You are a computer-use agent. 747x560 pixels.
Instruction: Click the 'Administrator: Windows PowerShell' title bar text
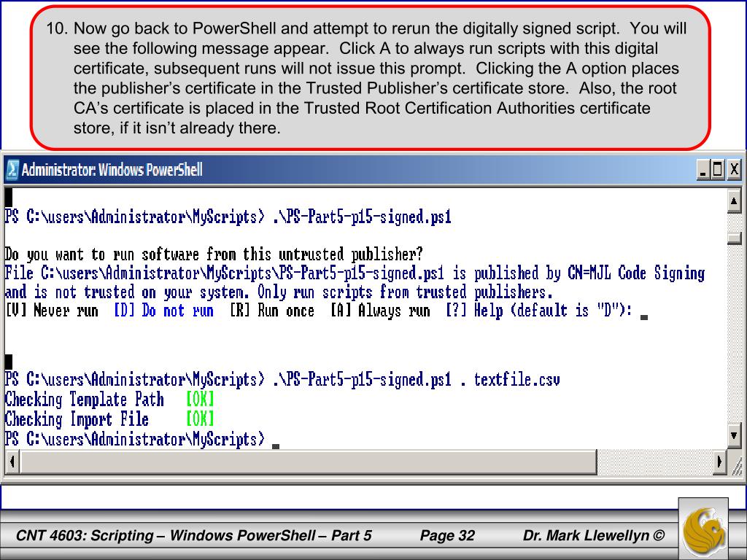coord(112,169)
